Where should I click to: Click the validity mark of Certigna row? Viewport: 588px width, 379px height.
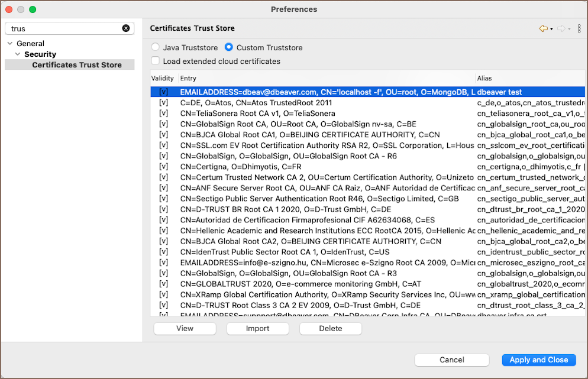164,167
